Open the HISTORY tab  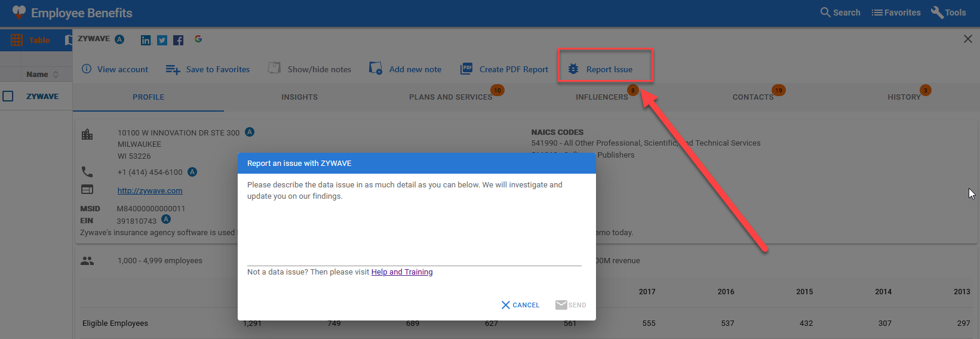(x=904, y=97)
